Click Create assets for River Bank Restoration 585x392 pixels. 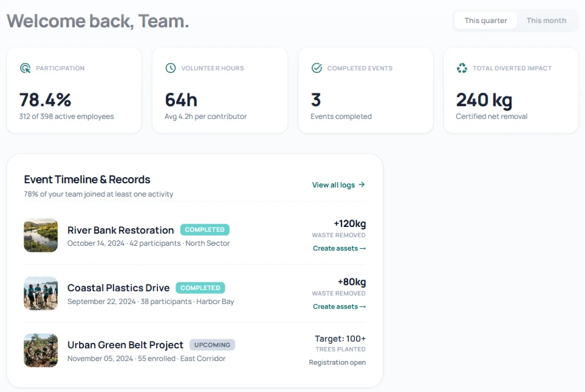click(x=339, y=248)
